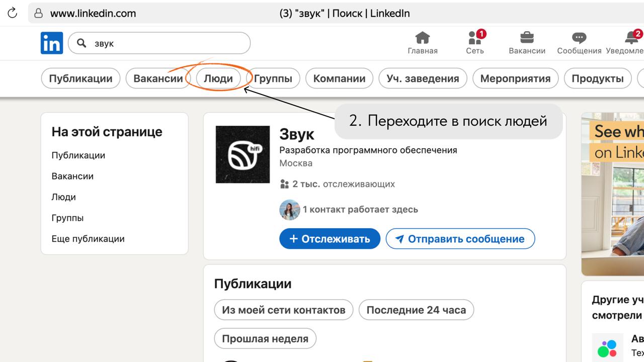
Task: Click the '1 контакт работает здесь' text
Action: point(360,210)
